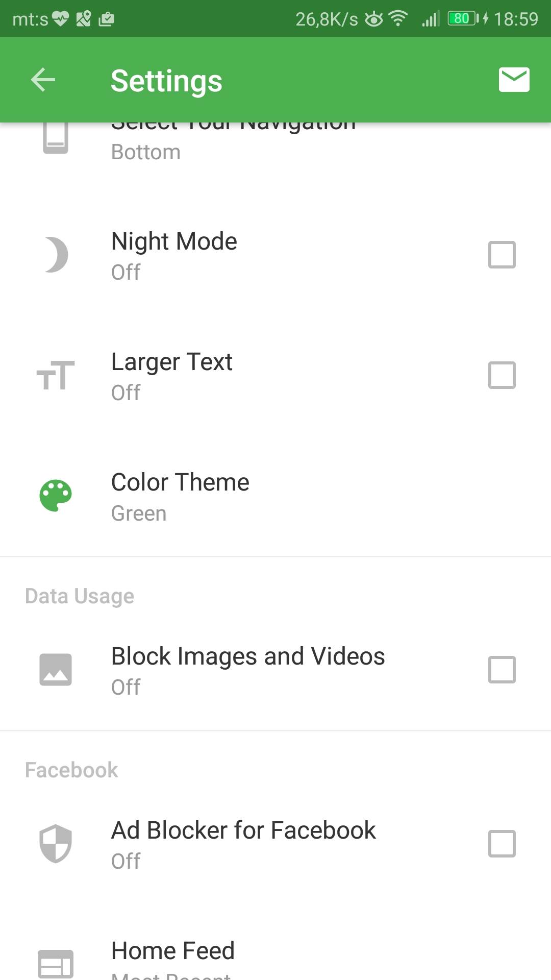Open the mail envelope icon

point(514,80)
